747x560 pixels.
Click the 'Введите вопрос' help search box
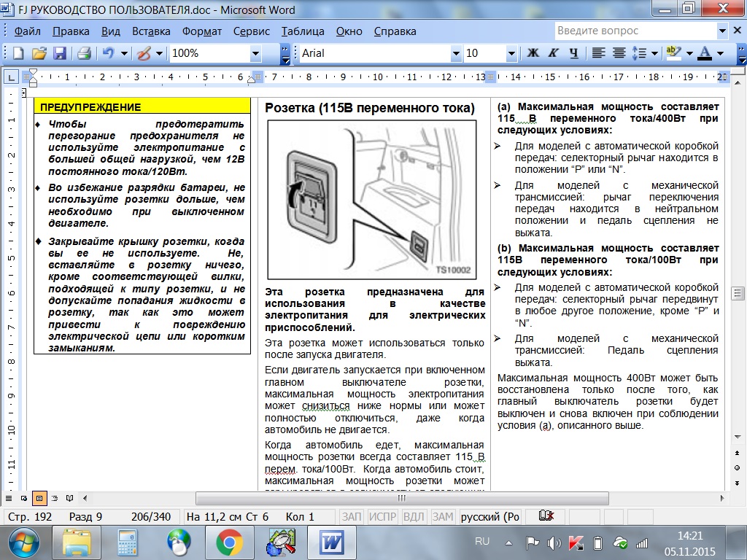tap(633, 31)
